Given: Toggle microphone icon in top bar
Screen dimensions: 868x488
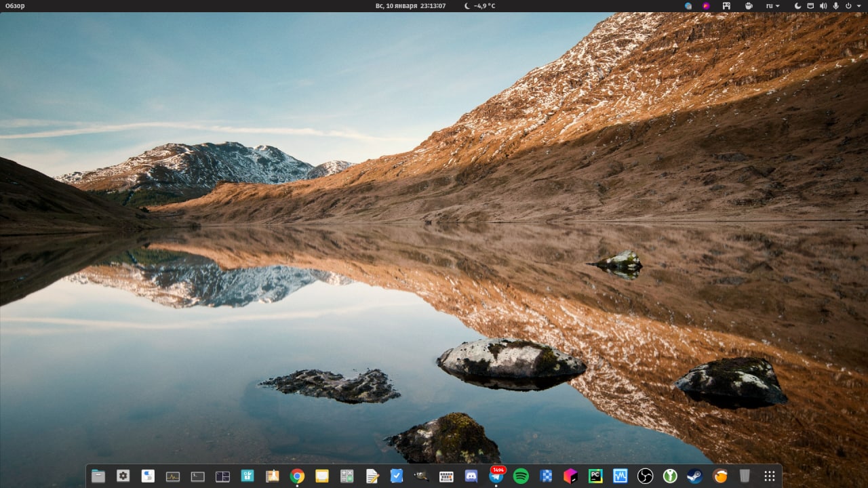Looking at the screenshot, I should tap(835, 5).
